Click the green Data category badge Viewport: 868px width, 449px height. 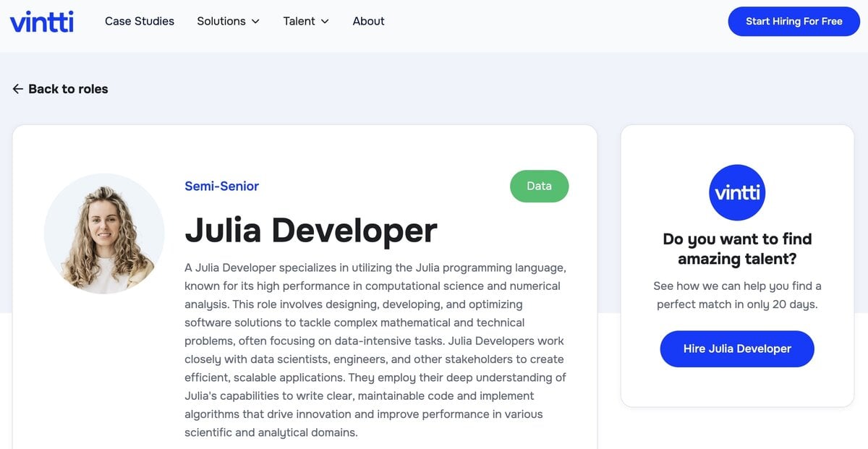[539, 186]
